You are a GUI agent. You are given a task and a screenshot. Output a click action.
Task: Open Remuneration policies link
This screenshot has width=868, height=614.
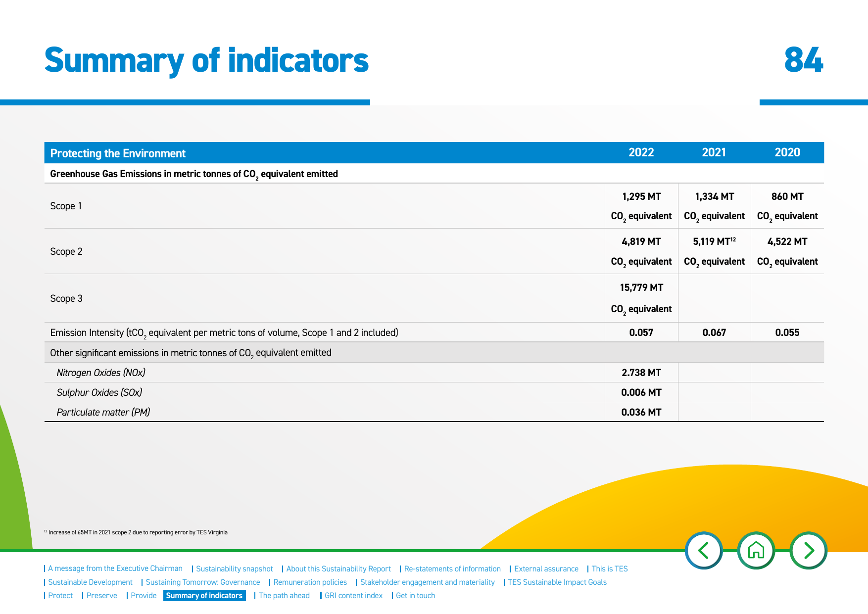310,582
